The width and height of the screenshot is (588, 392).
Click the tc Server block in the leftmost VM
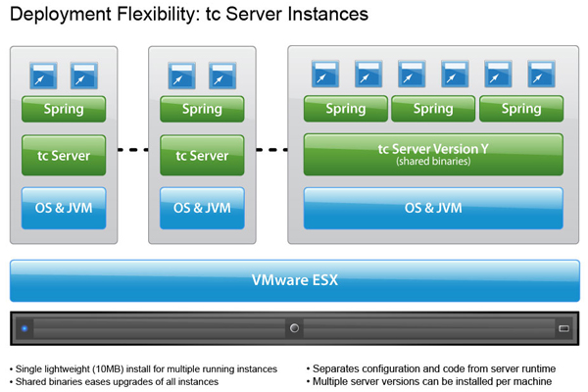pyautogui.click(x=64, y=155)
